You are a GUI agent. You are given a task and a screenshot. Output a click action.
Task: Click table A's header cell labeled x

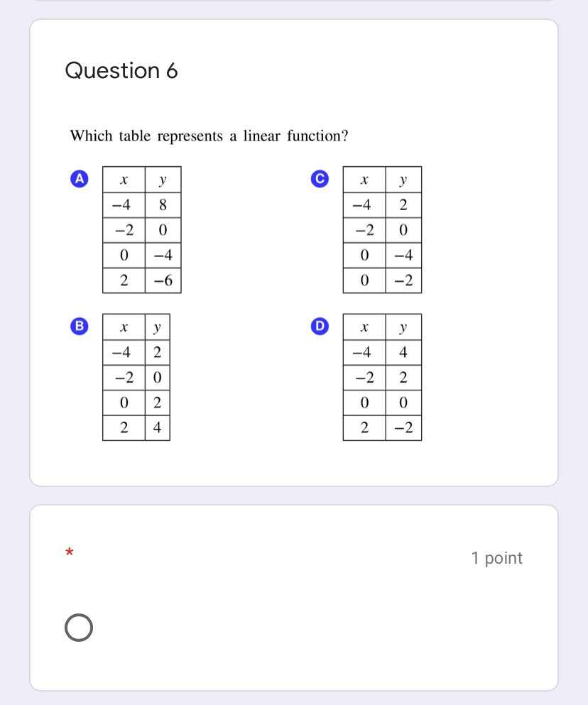pyautogui.click(x=124, y=179)
